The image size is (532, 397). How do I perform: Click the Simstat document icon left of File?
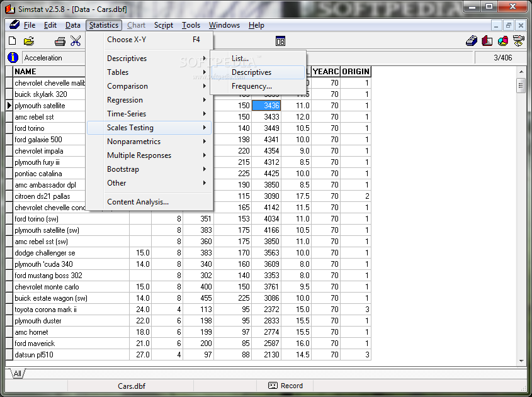(x=14, y=25)
